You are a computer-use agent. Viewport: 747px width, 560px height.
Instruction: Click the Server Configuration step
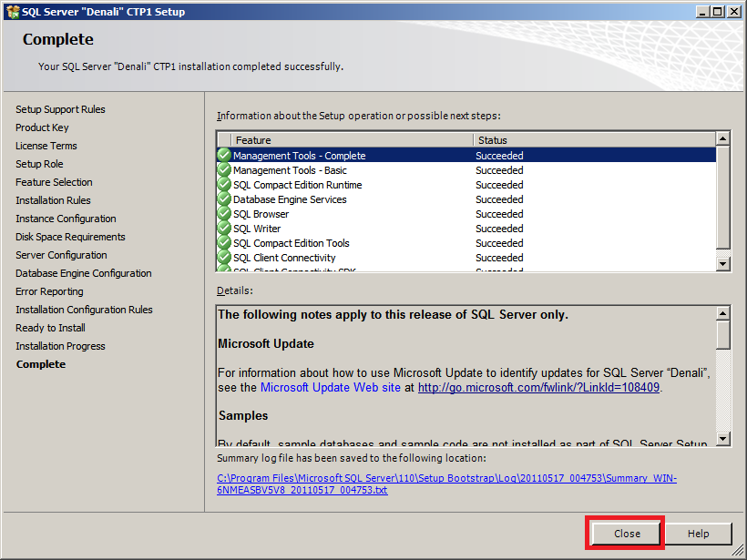[61, 255]
